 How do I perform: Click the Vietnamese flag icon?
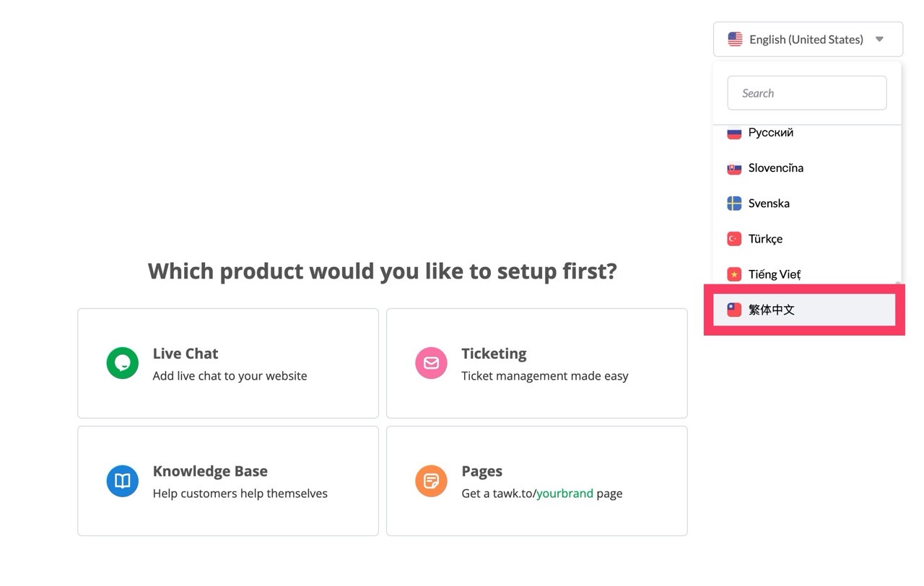tap(734, 274)
